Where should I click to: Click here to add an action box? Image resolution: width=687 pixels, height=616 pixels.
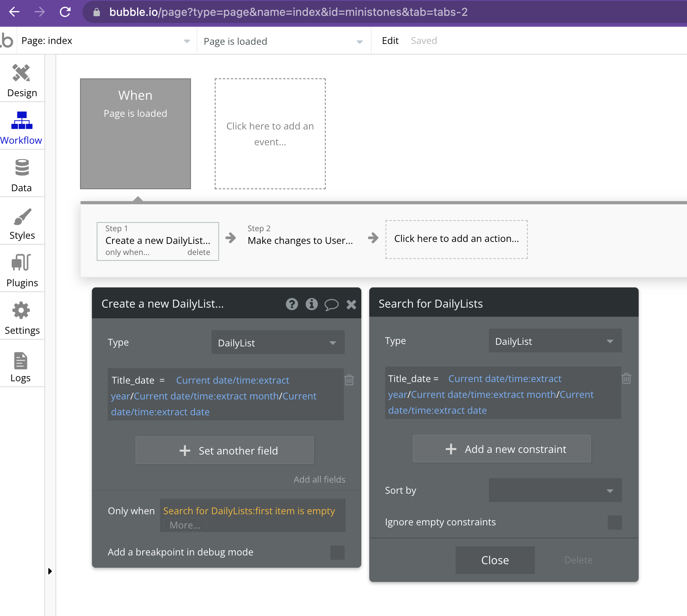(x=456, y=239)
